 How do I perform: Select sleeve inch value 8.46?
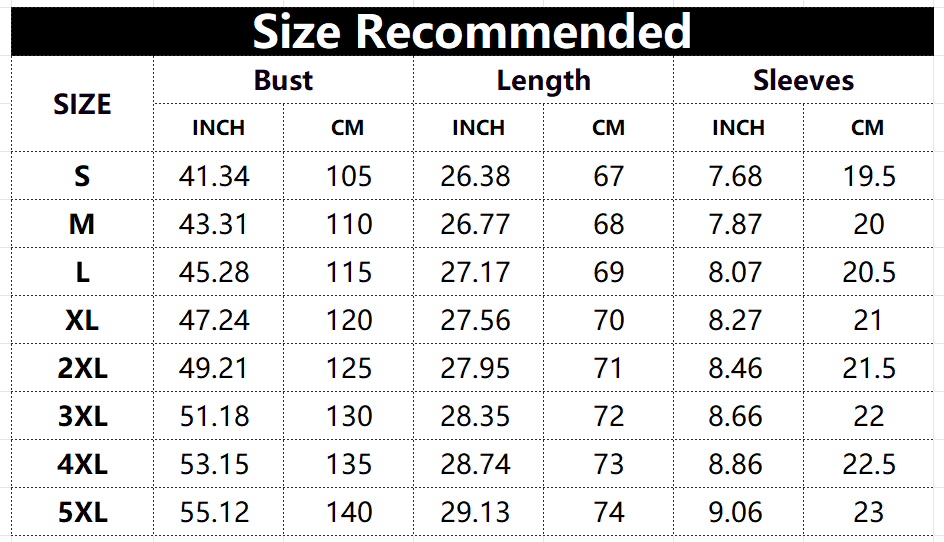tap(736, 369)
